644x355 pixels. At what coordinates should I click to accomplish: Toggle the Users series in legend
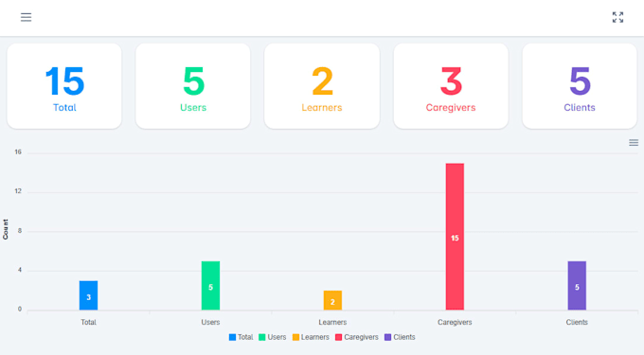273,337
